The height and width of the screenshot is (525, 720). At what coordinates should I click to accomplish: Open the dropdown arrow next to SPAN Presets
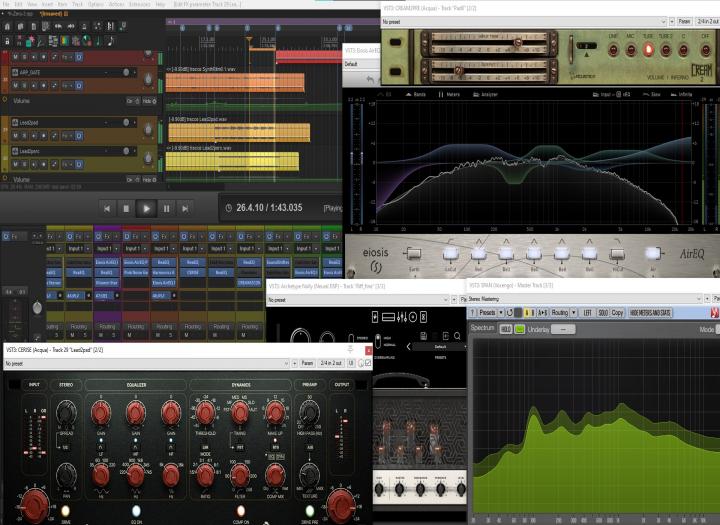[x=501, y=313]
